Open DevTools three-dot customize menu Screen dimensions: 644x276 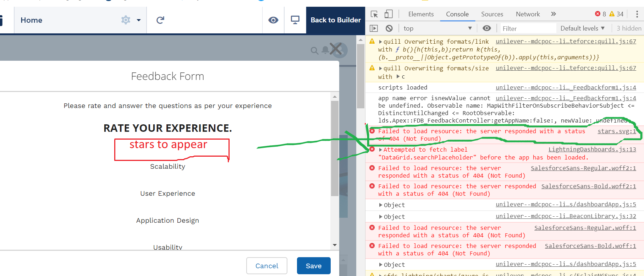[637, 14]
